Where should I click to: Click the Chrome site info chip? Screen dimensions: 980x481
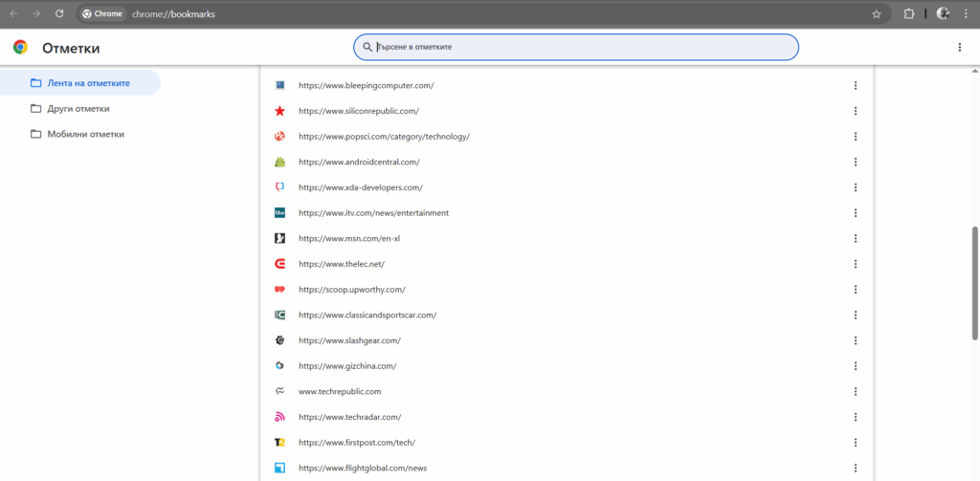102,13
